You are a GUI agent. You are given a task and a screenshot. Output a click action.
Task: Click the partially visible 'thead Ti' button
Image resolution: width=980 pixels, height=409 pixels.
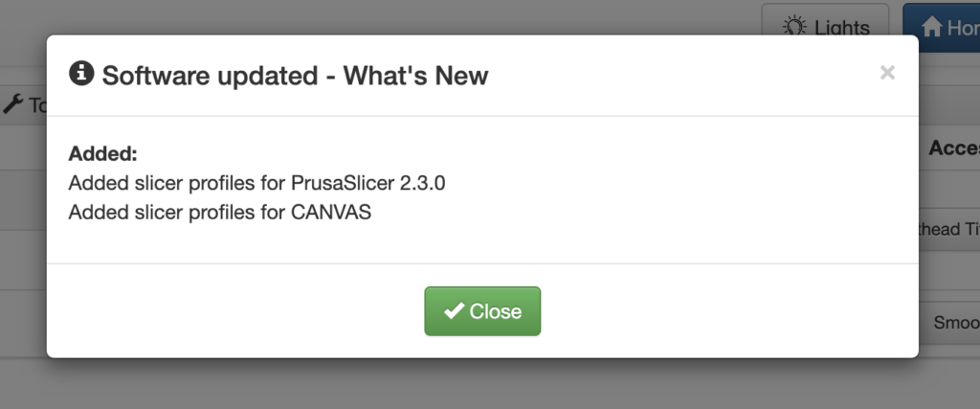tap(949, 230)
